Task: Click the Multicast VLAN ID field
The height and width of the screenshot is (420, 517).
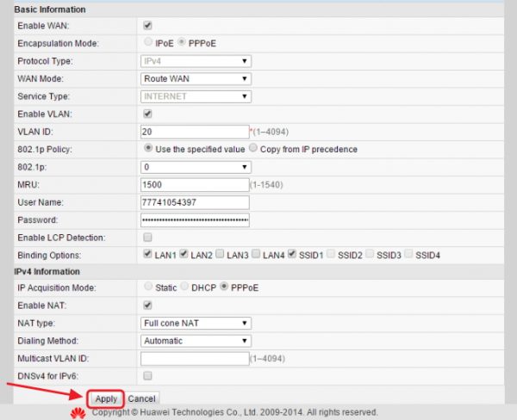Action: point(195,359)
